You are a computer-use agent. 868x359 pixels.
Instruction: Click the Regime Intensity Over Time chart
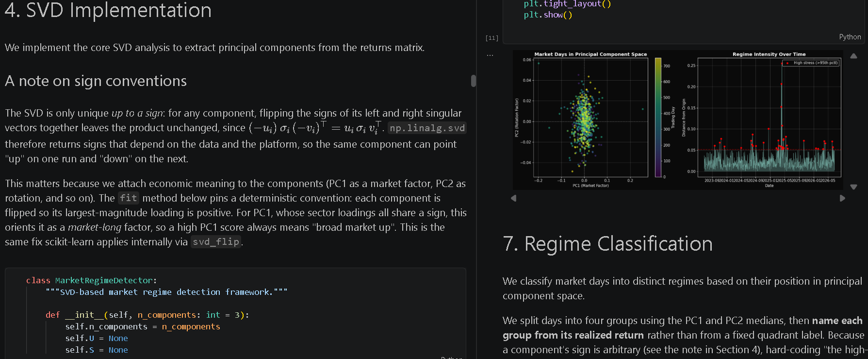tap(769, 118)
